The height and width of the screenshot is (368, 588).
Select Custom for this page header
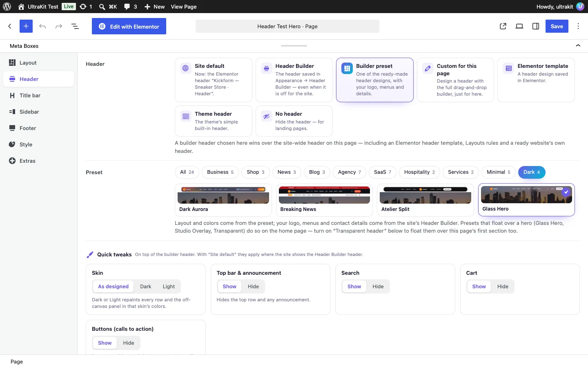[455, 80]
